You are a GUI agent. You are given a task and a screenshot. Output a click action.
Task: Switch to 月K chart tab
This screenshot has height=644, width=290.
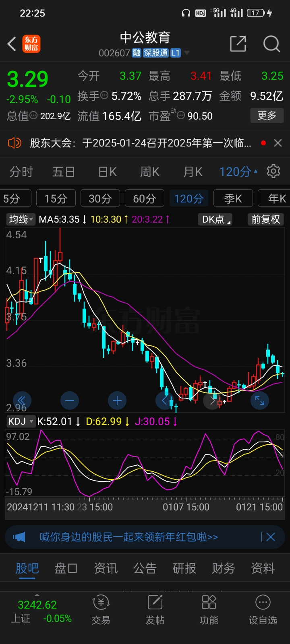point(193,172)
